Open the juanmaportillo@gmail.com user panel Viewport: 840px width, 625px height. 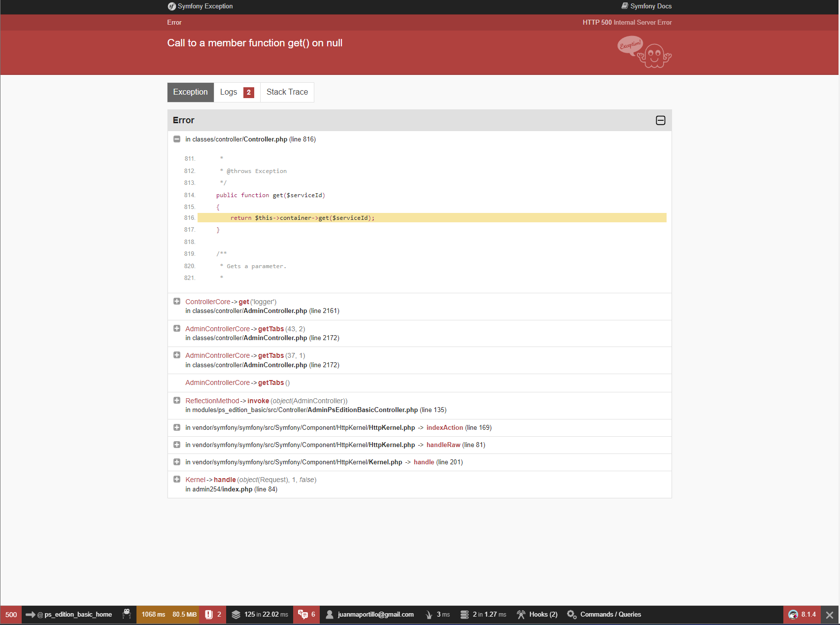pyautogui.click(x=370, y=615)
